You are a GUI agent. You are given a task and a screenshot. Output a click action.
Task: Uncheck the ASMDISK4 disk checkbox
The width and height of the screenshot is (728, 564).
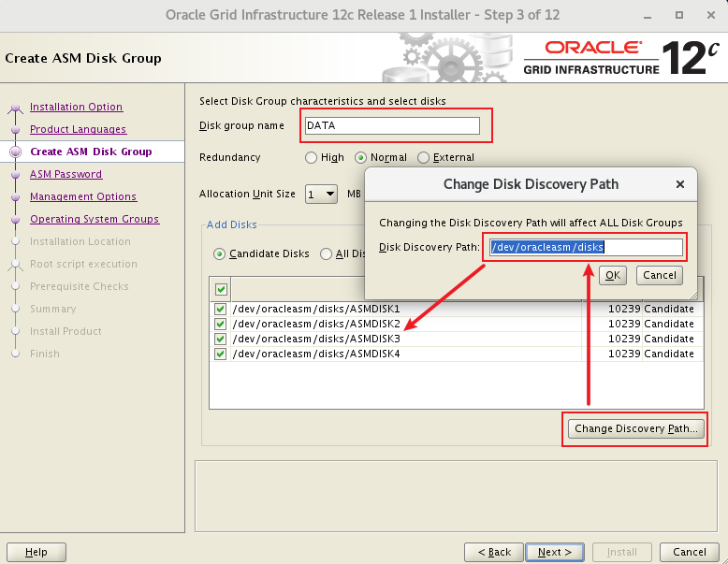click(221, 354)
